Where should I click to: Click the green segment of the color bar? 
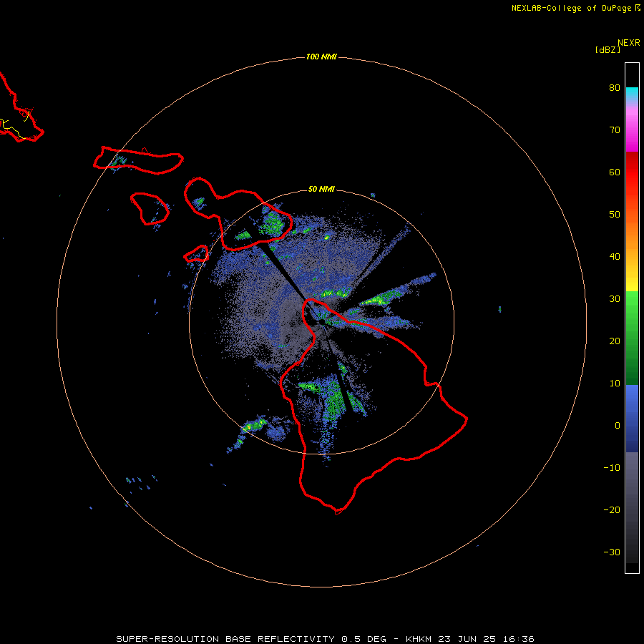point(632,338)
